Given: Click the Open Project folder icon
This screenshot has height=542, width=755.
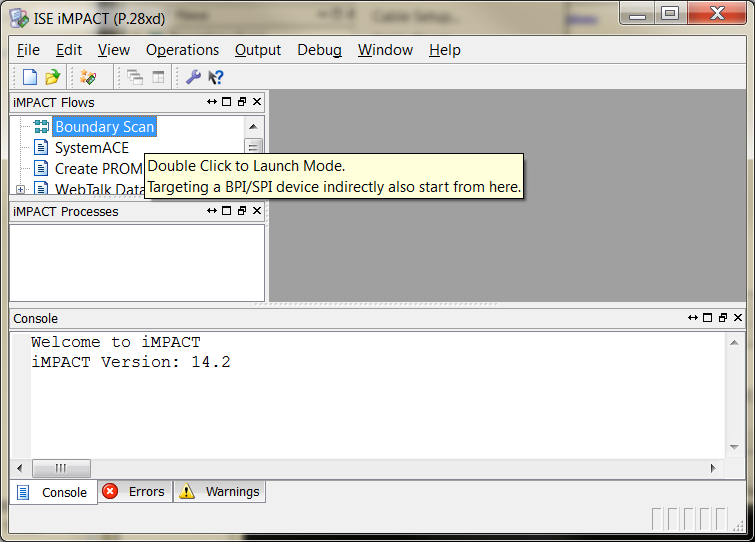Looking at the screenshot, I should point(53,77).
